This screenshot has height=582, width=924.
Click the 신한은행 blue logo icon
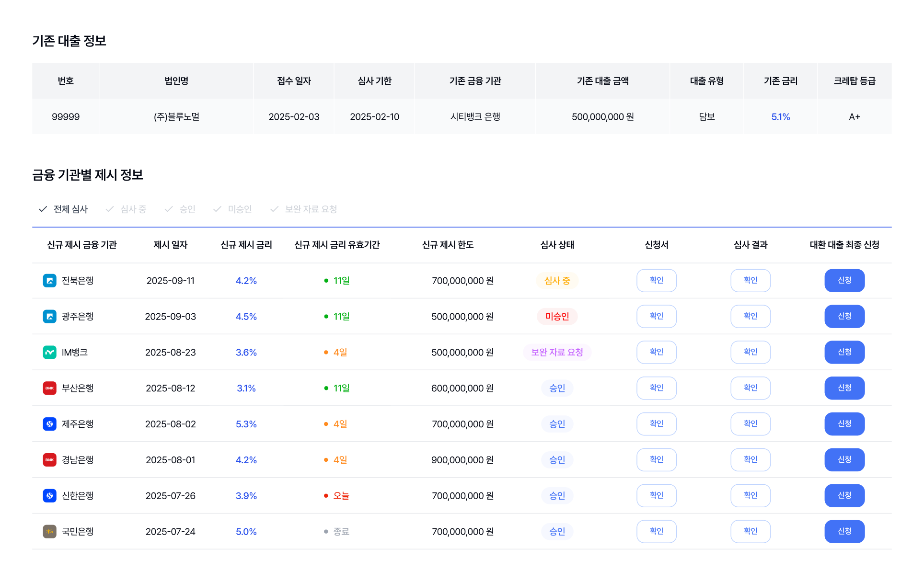(x=49, y=496)
